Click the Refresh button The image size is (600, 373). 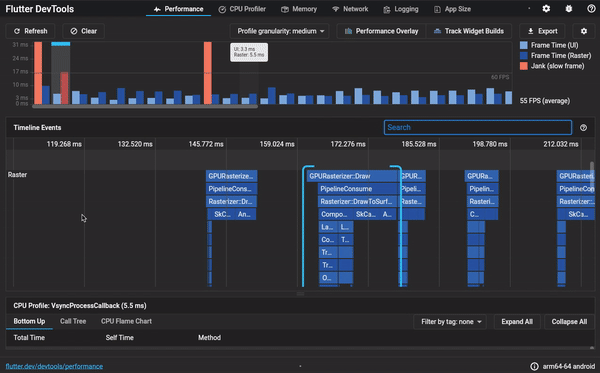click(x=30, y=31)
